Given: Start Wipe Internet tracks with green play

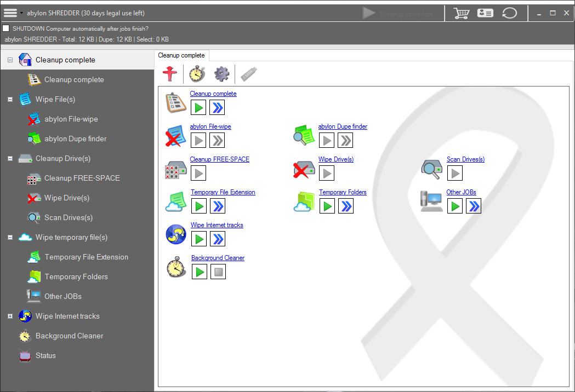Looking at the screenshot, I should [199, 239].
